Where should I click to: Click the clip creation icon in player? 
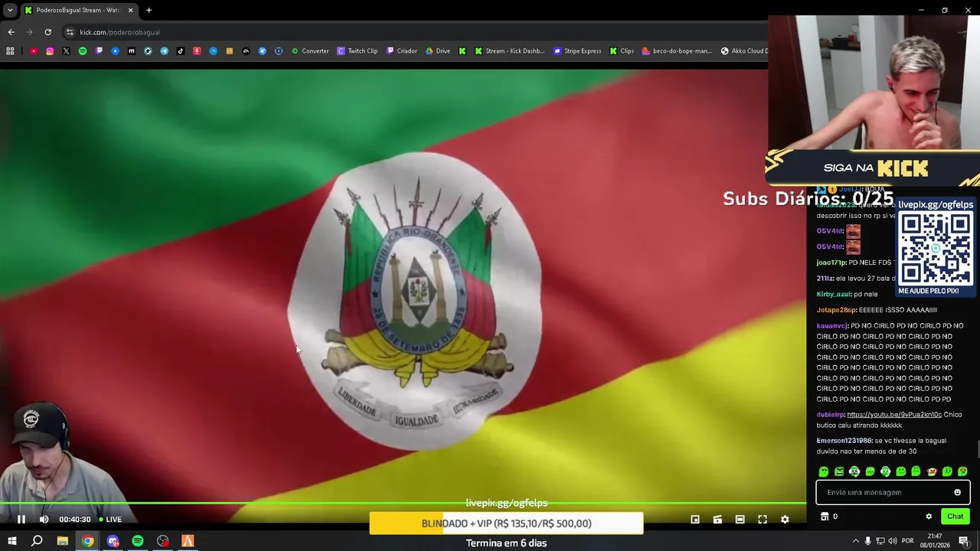717,519
